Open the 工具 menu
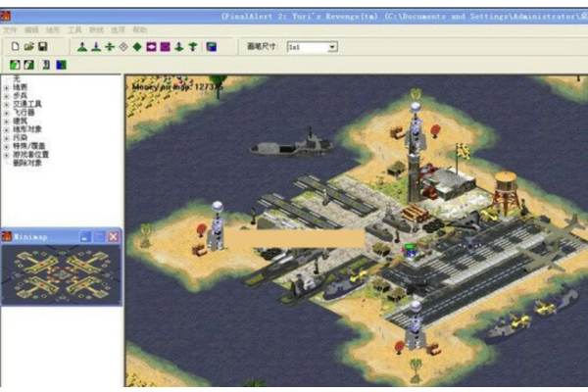Image resolution: width=588 pixels, height=392 pixels. coord(74,30)
